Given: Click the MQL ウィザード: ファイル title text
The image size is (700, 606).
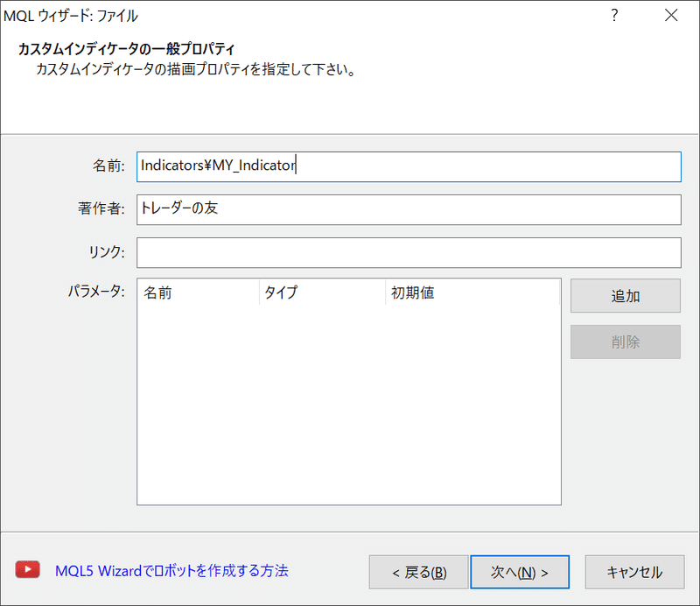Looking at the screenshot, I should [71, 16].
